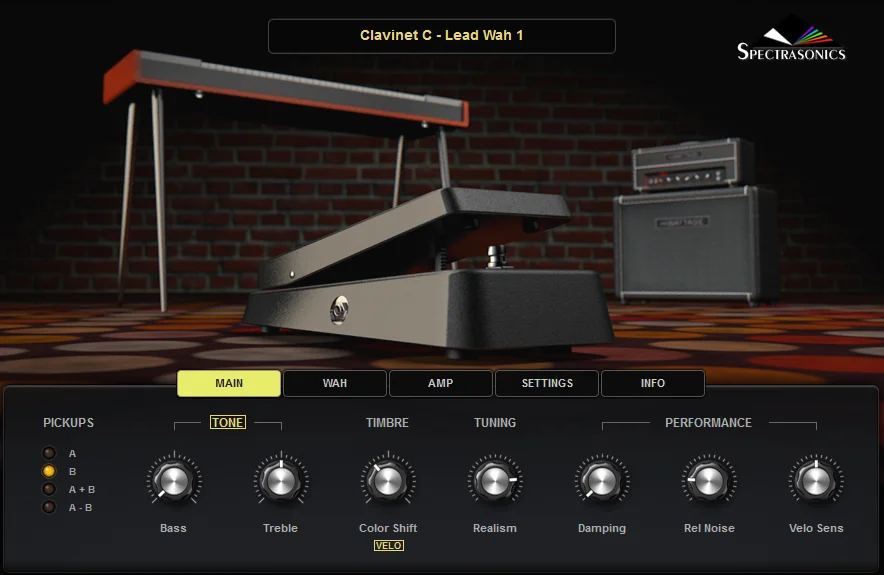884x575 pixels.
Task: Open the AMP tab
Action: coord(441,383)
